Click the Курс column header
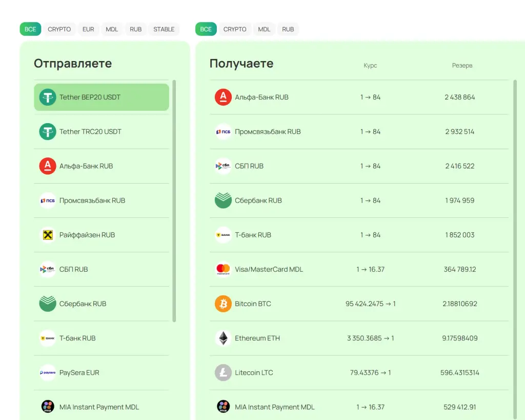 (x=370, y=65)
